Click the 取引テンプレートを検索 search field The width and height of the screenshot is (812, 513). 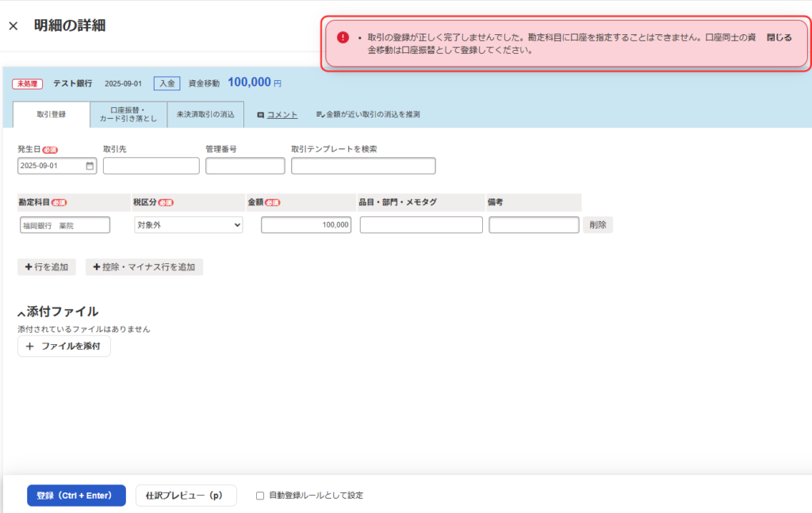[363, 166]
